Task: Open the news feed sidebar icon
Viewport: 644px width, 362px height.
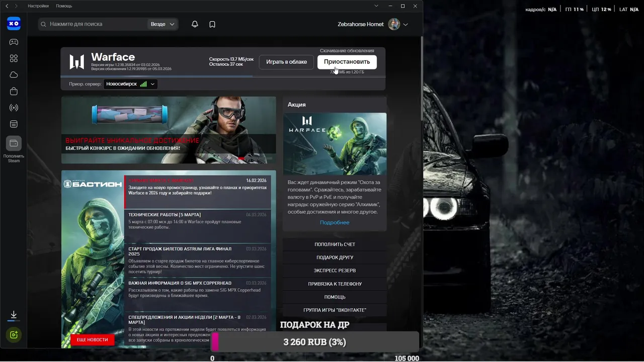Action: tap(14, 124)
